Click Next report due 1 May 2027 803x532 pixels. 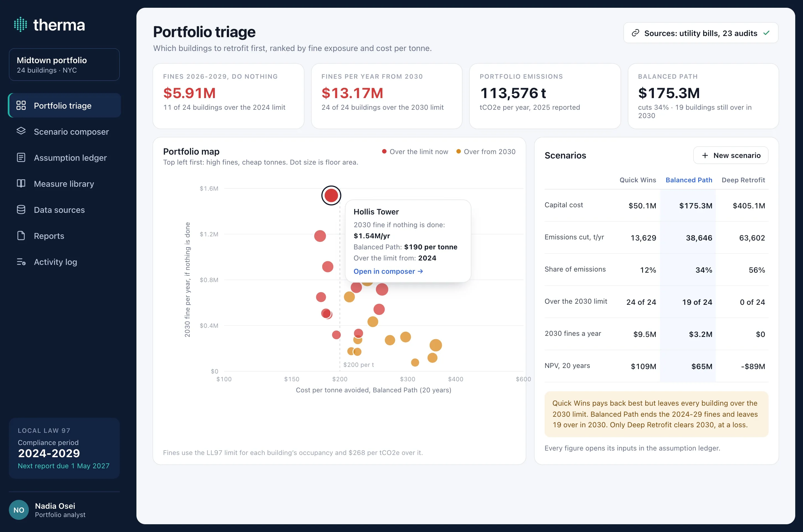[x=63, y=466]
